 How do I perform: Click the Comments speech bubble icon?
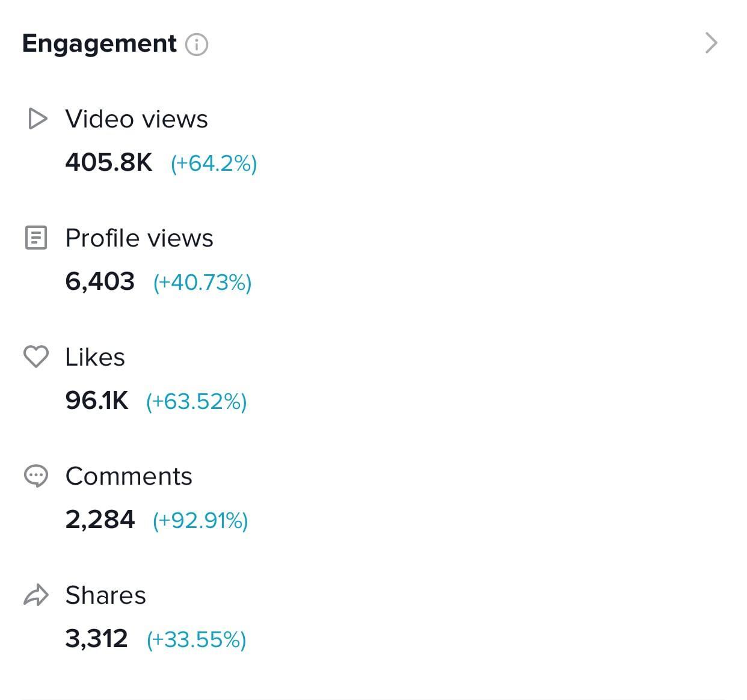[36, 476]
